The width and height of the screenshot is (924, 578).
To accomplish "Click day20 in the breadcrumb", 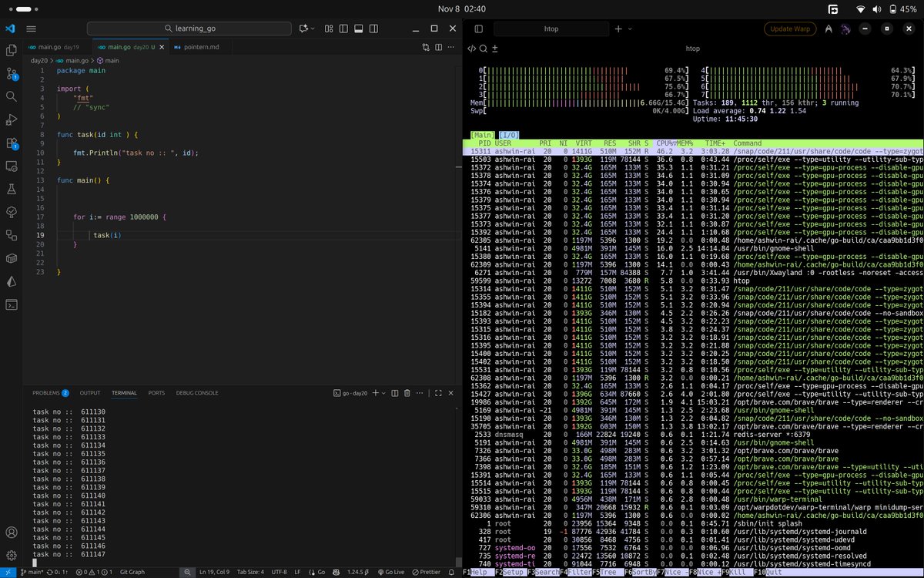I will [38, 60].
